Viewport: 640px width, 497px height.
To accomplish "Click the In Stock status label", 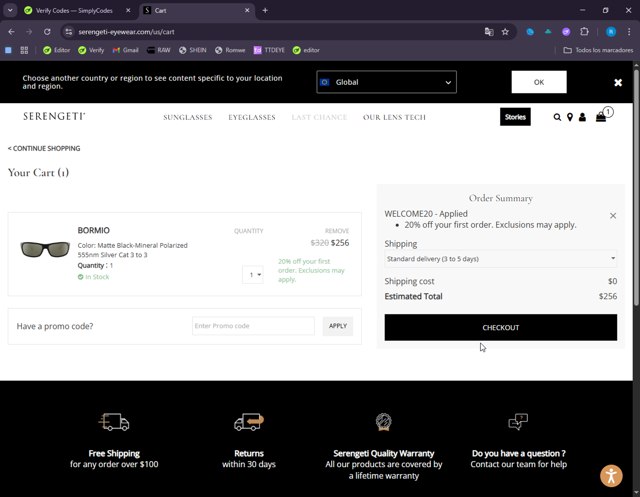I will [93, 277].
